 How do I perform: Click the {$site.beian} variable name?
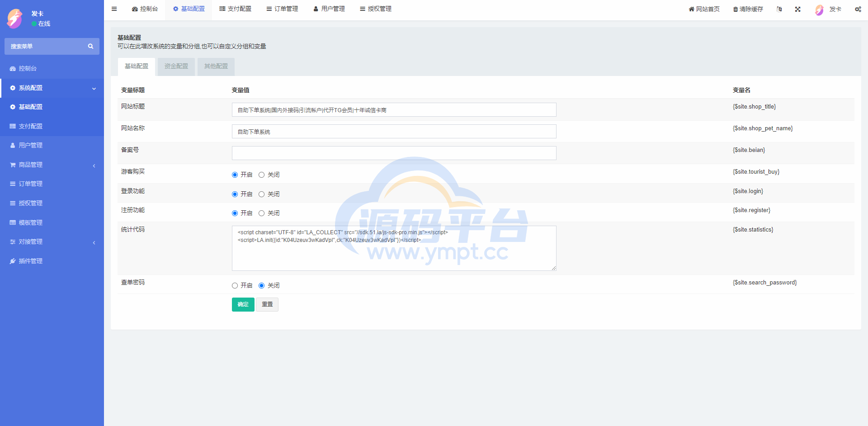pyautogui.click(x=749, y=150)
